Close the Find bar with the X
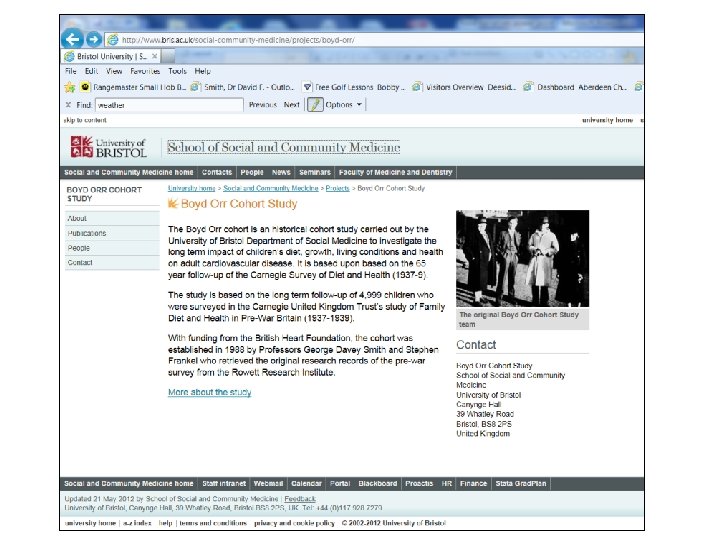720x540 pixels. point(68,105)
